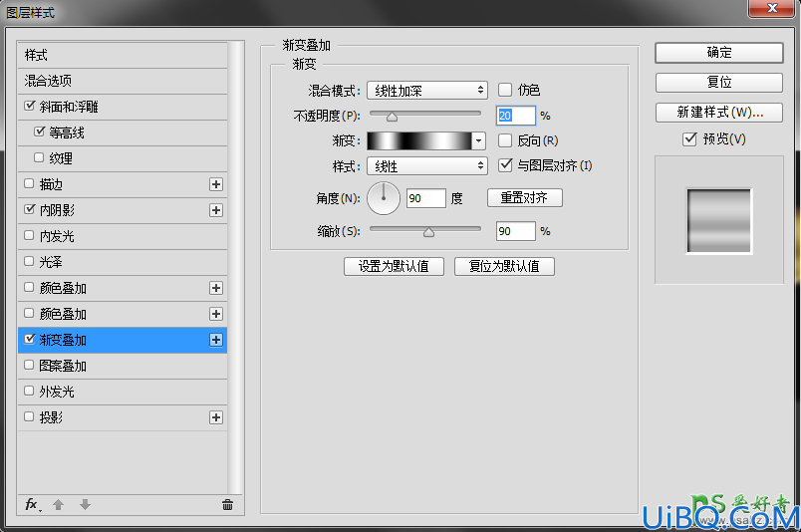
Task: Click the plus icon beside 投影
Action: coord(216,417)
